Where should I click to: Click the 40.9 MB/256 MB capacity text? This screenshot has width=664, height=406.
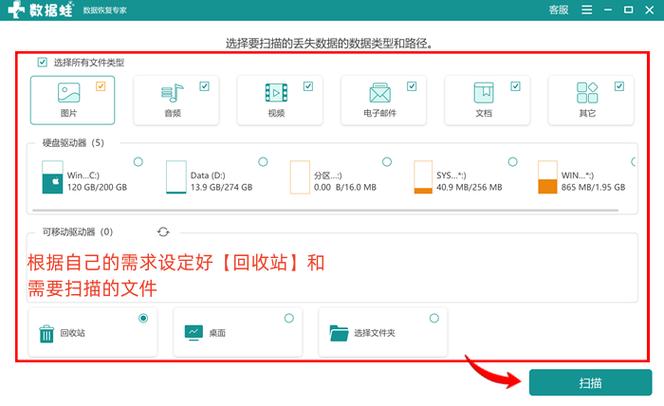(469, 187)
